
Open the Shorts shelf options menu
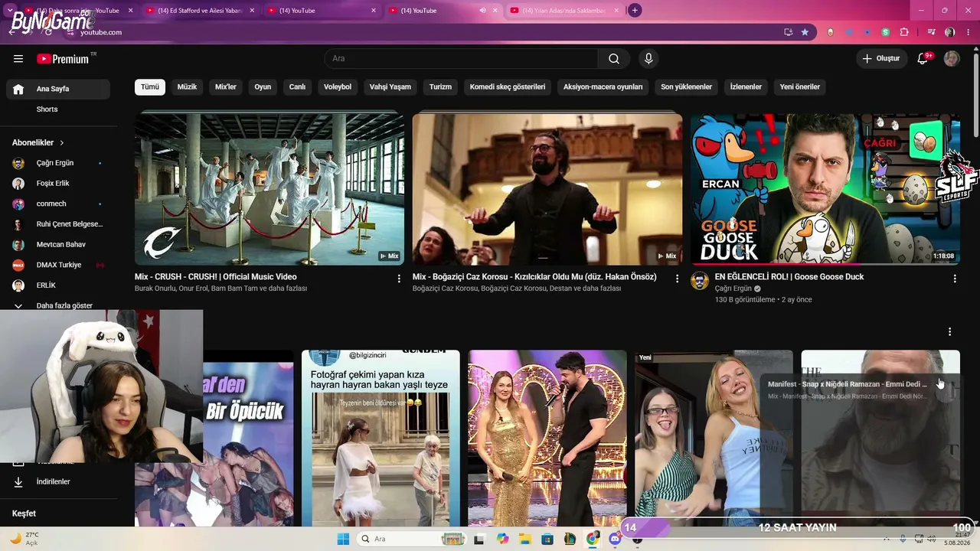pos(949,332)
